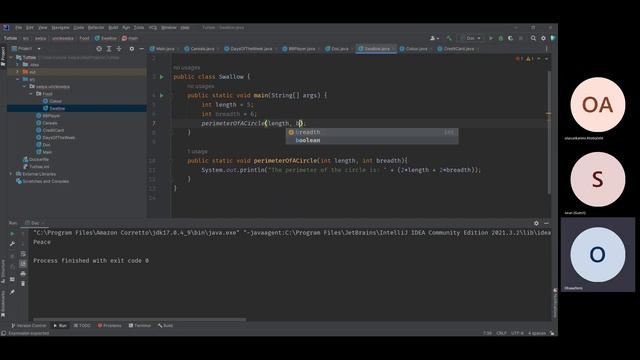640x360 pixels.
Task: Open the Doc run configuration dropdown
Action: point(471,38)
